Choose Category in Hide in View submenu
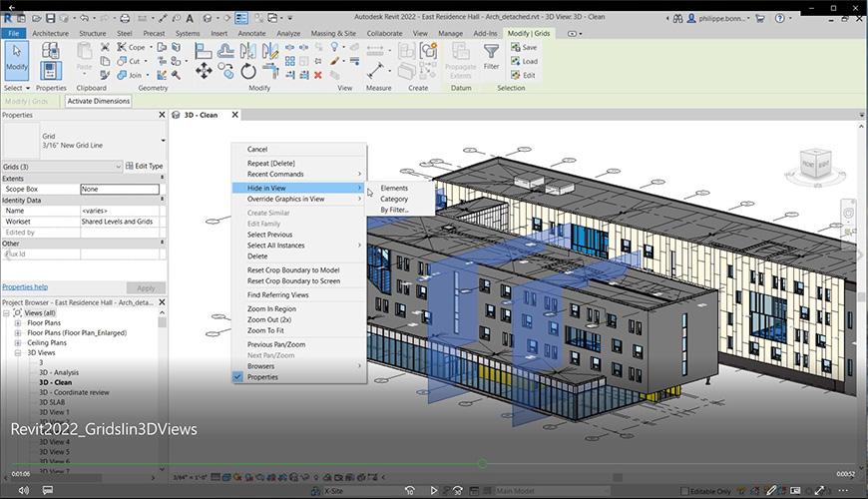Image resolution: width=868 pixels, height=499 pixels. click(394, 200)
